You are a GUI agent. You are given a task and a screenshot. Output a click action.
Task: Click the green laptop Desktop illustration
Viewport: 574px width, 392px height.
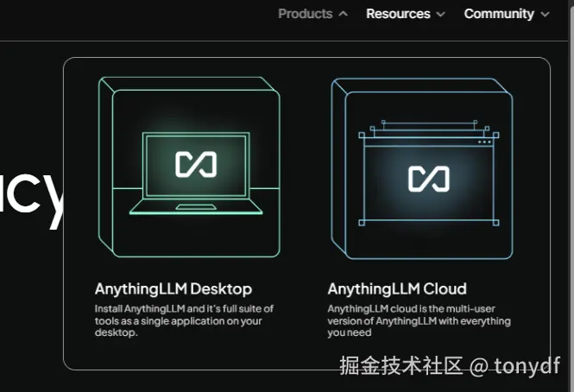click(x=189, y=167)
